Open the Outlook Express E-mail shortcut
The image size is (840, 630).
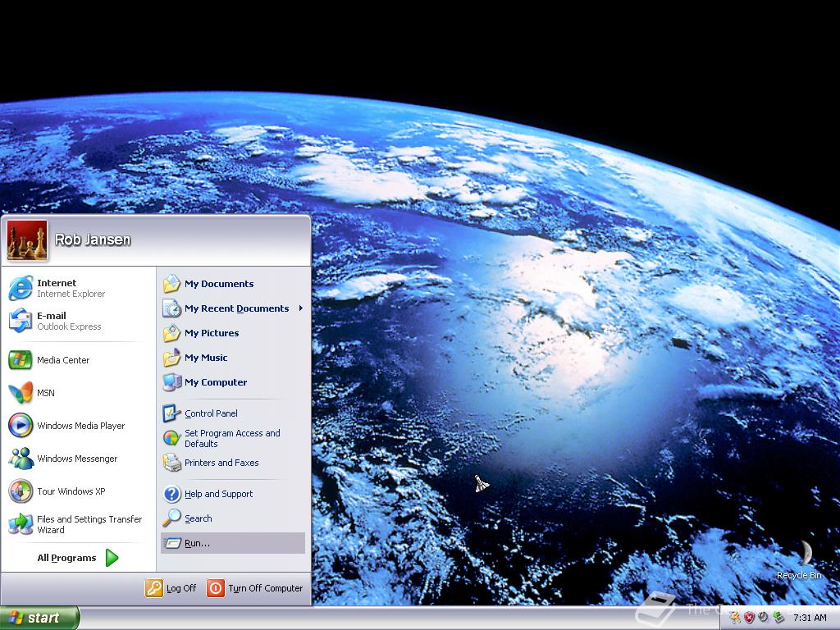[78, 321]
